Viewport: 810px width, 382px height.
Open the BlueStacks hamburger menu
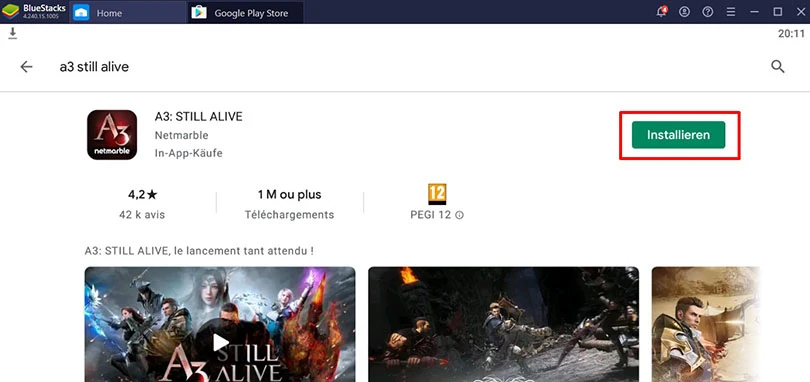tap(730, 11)
